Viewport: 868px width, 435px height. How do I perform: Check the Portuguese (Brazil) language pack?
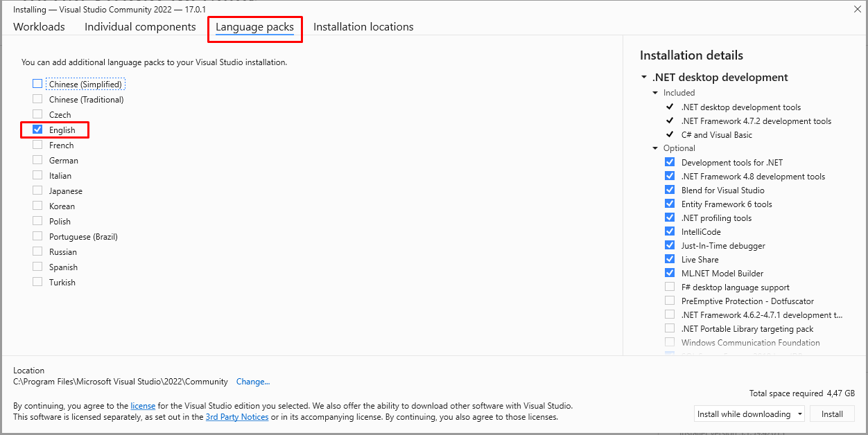pyautogui.click(x=37, y=236)
